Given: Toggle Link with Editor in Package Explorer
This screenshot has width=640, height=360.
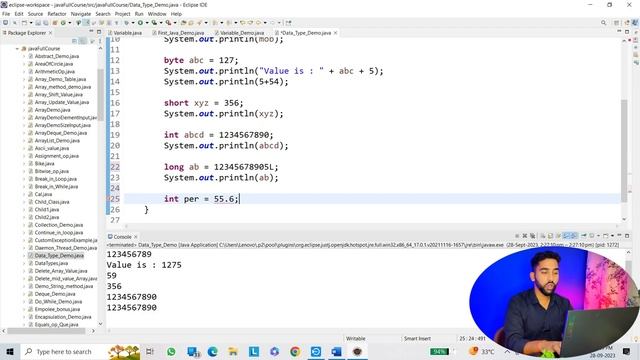Looking at the screenshot, I should 82,41.
